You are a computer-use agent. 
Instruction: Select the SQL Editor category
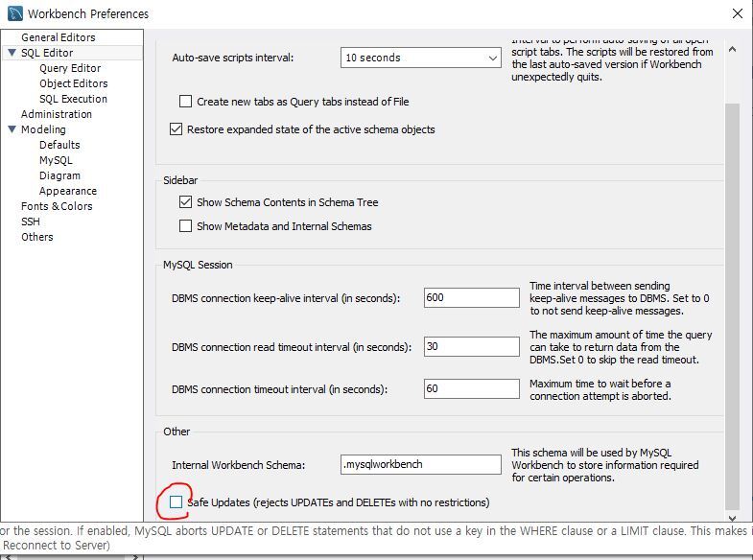[47, 53]
